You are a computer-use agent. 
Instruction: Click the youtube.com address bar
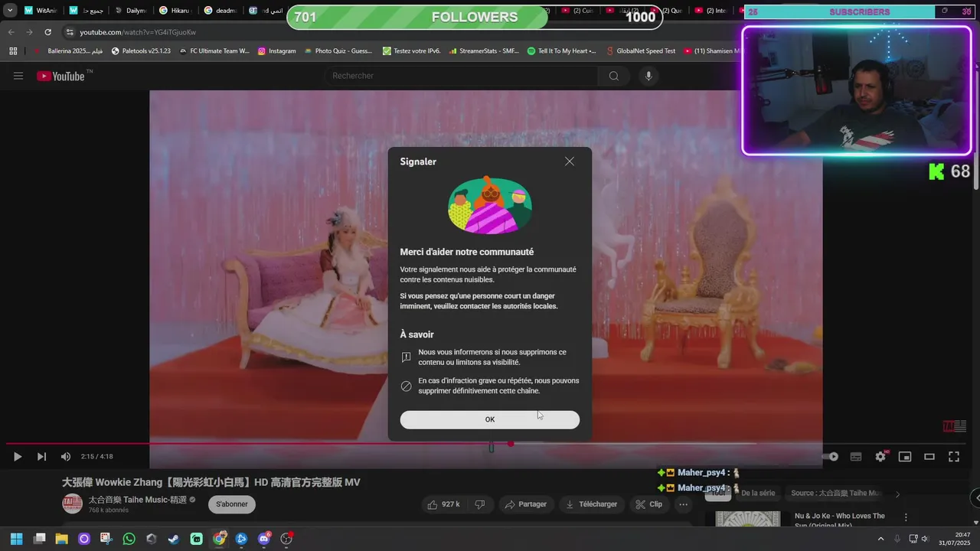138,32
